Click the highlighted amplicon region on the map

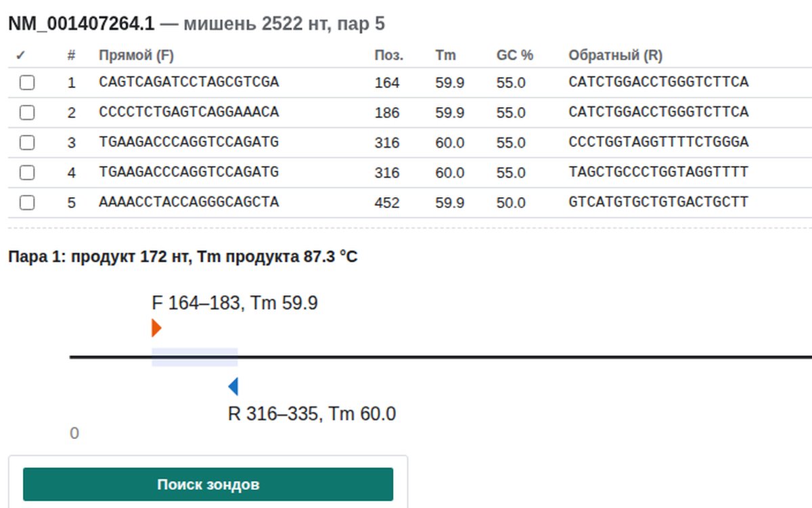[x=195, y=357]
